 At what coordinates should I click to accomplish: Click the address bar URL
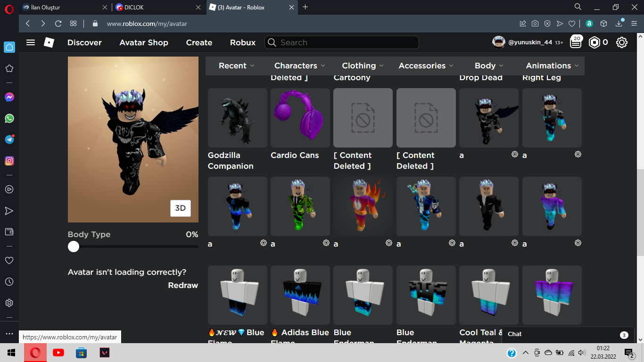147,24
